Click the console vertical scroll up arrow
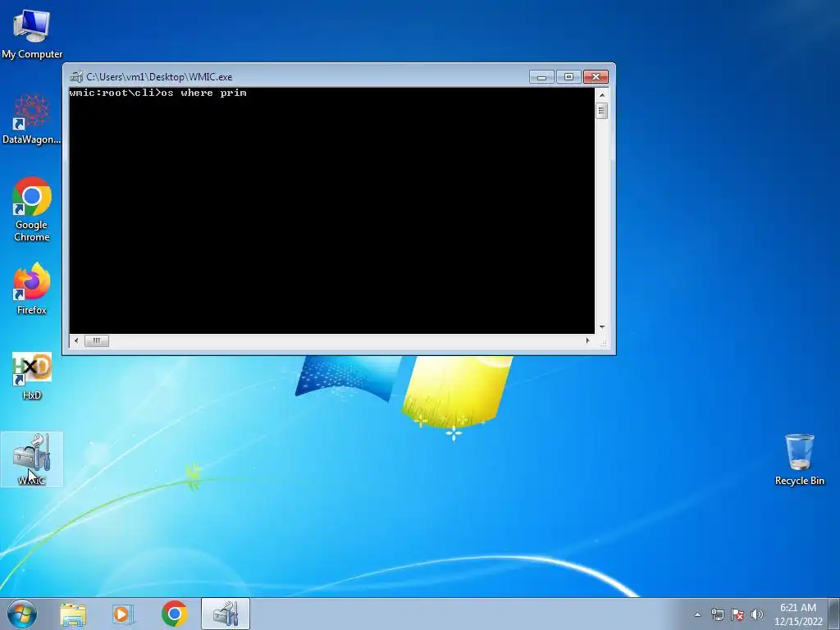 (x=601, y=95)
